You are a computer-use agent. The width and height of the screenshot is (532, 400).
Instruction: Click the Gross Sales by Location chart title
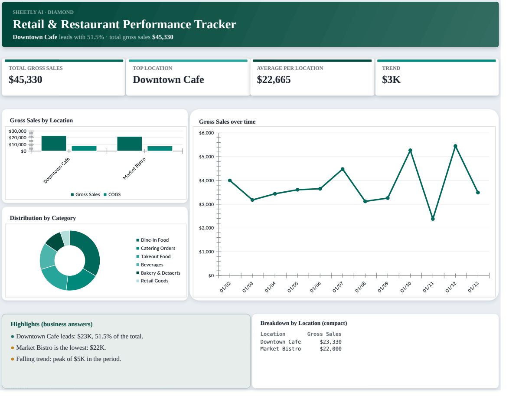pos(41,121)
